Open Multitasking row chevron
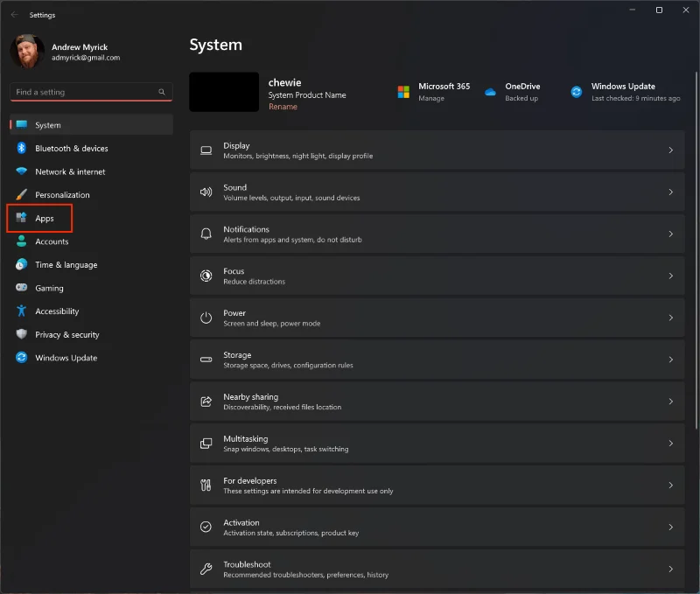Image resolution: width=700 pixels, height=594 pixels. point(670,444)
